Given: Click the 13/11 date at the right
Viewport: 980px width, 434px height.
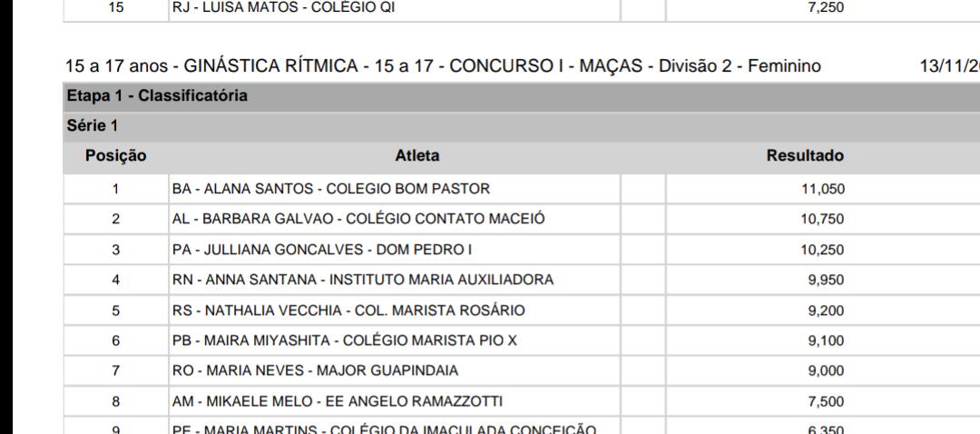Looking at the screenshot, I should click(949, 65).
